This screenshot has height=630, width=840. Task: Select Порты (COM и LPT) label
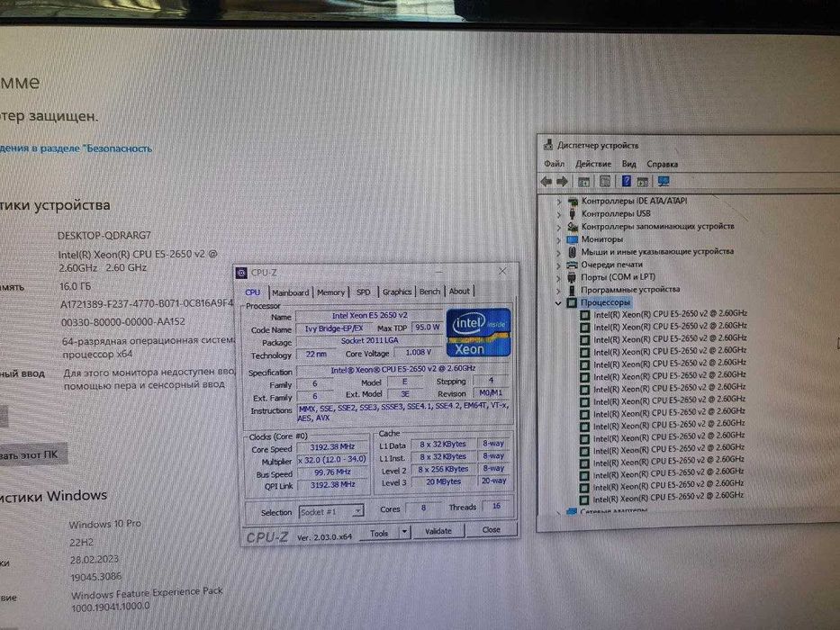tap(619, 277)
